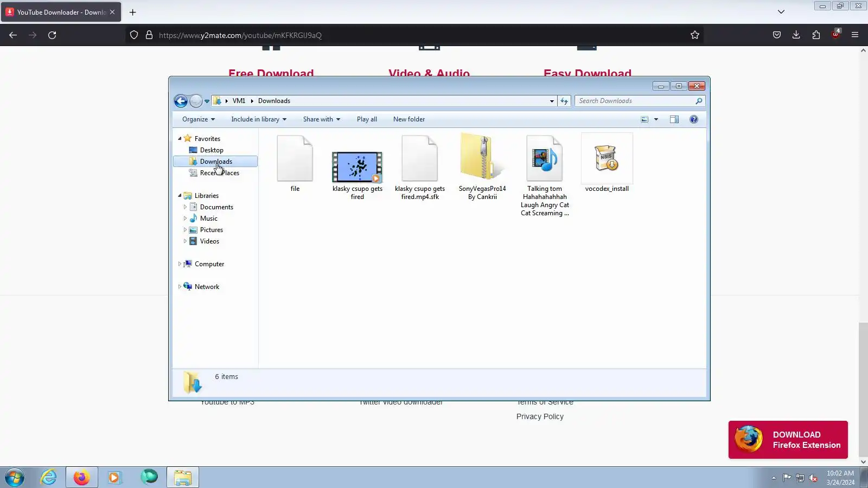Click the page vertical scrollbar

point(863,390)
